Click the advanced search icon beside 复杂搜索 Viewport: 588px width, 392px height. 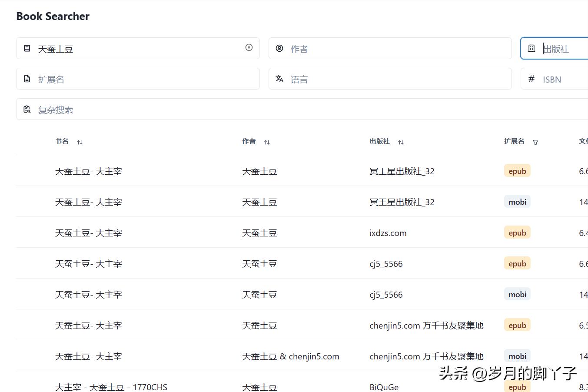click(x=27, y=109)
